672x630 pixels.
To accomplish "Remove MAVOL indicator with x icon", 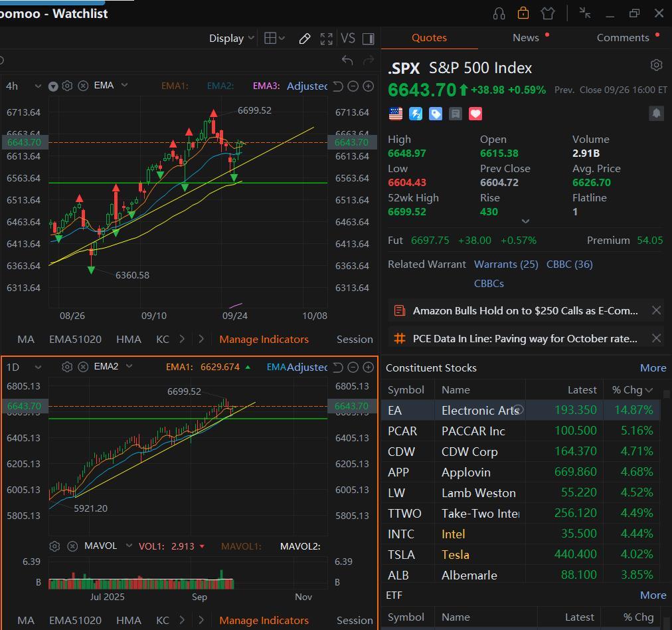I will point(72,546).
